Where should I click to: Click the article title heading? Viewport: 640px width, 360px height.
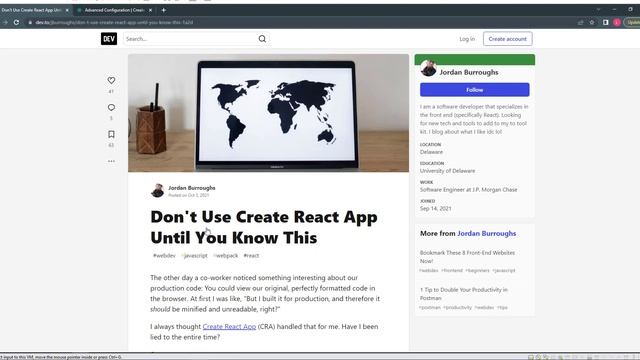(264, 227)
